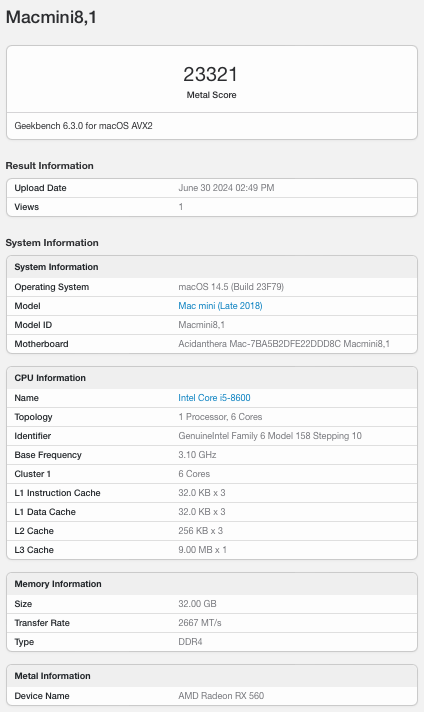Image resolution: width=424 pixels, height=712 pixels.
Task: Click the Base Frequency 3.10 GHz value
Action: [197, 455]
